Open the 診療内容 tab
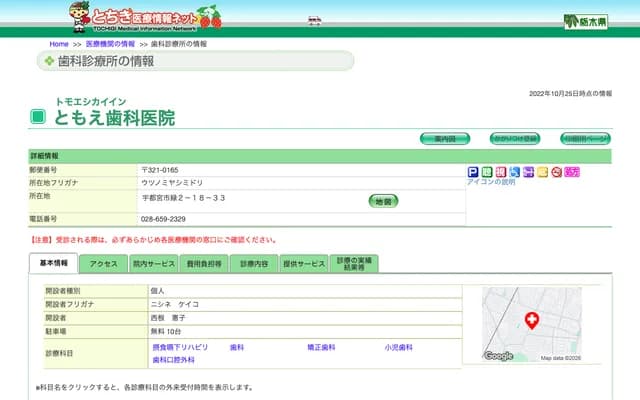This screenshot has height=400, width=640. [x=254, y=264]
